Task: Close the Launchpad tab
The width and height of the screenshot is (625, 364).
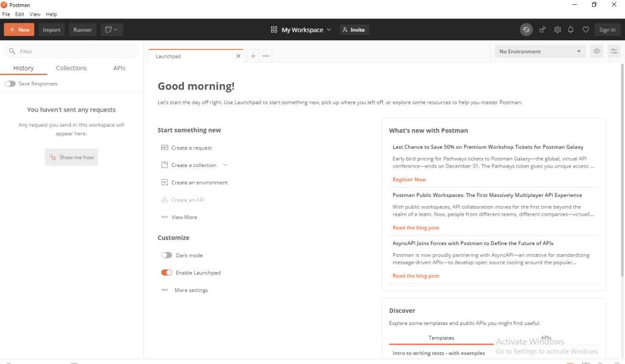Action: pyautogui.click(x=239, y=56)
